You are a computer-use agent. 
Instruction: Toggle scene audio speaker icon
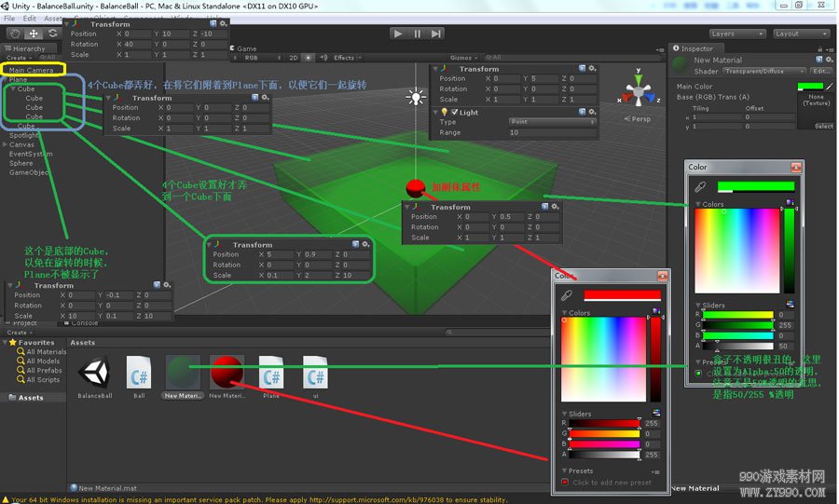tap(323, 58)
